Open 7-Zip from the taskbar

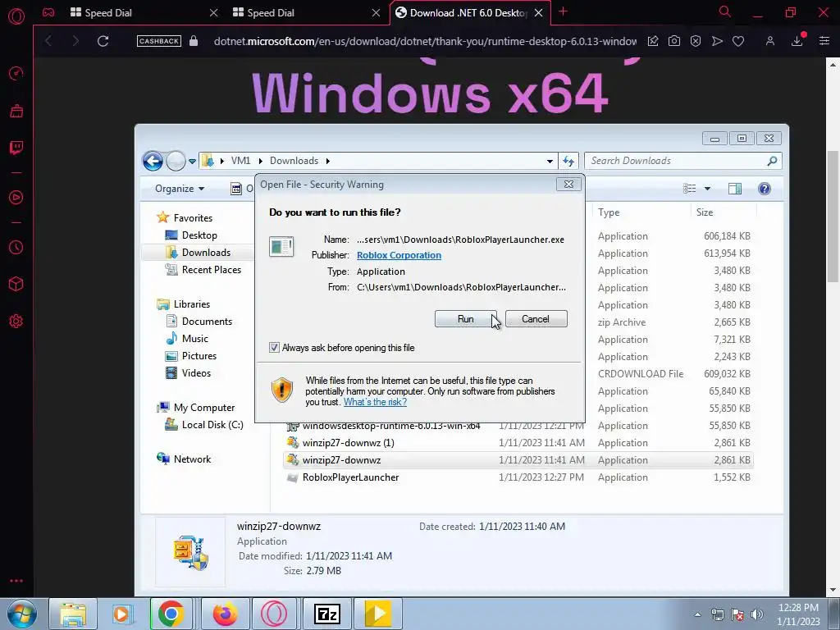327,614
